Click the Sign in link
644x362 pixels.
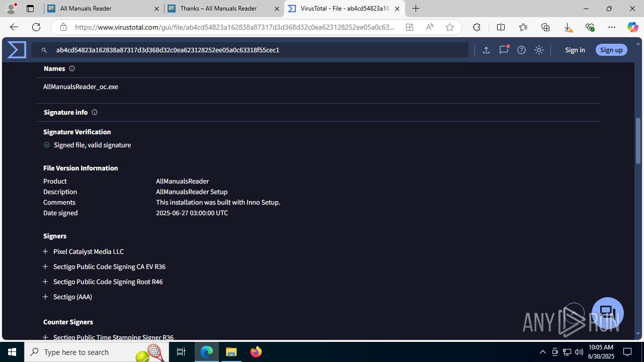tap(575, 50)
